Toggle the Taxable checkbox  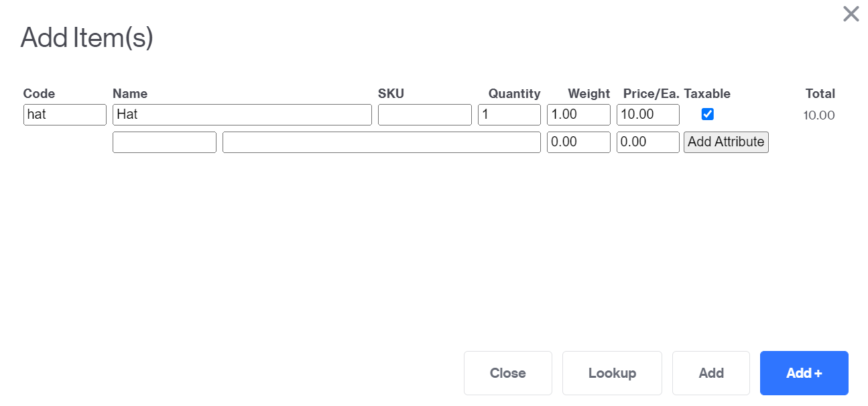click(707, 114)
